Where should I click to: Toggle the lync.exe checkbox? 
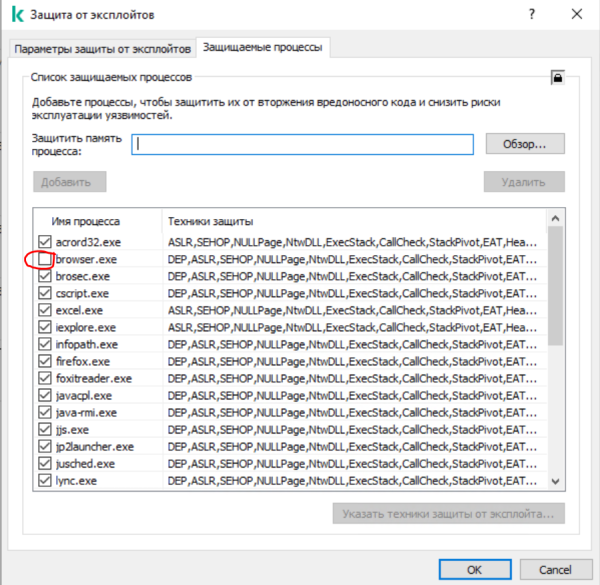point(44,481)
